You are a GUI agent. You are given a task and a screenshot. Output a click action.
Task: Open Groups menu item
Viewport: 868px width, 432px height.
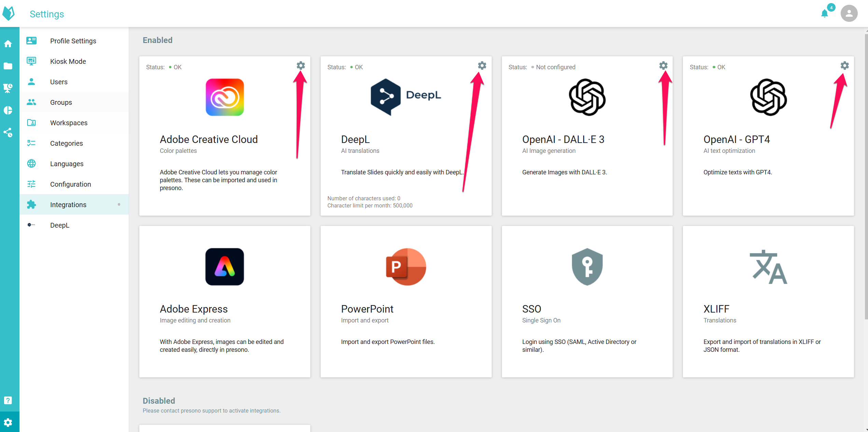pos(74,102)
